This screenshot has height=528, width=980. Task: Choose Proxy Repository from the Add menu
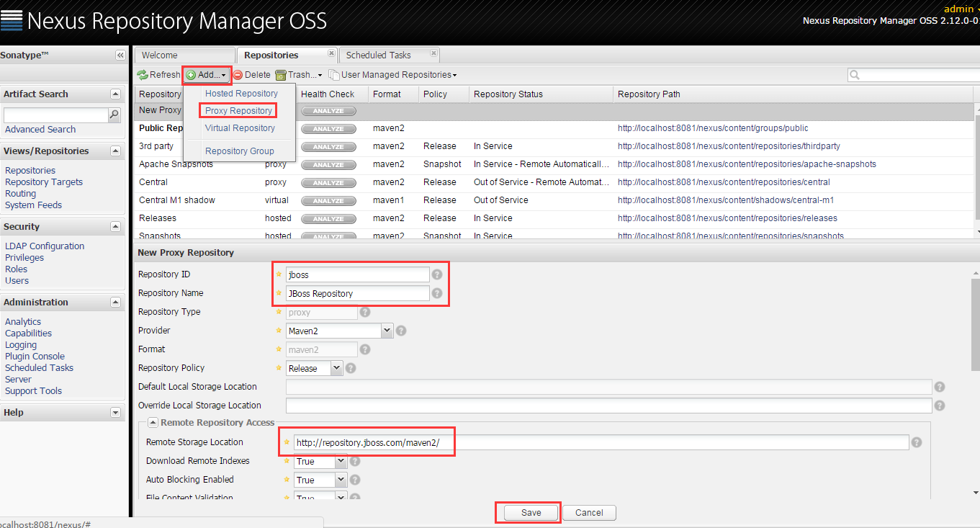pos(238,111)
